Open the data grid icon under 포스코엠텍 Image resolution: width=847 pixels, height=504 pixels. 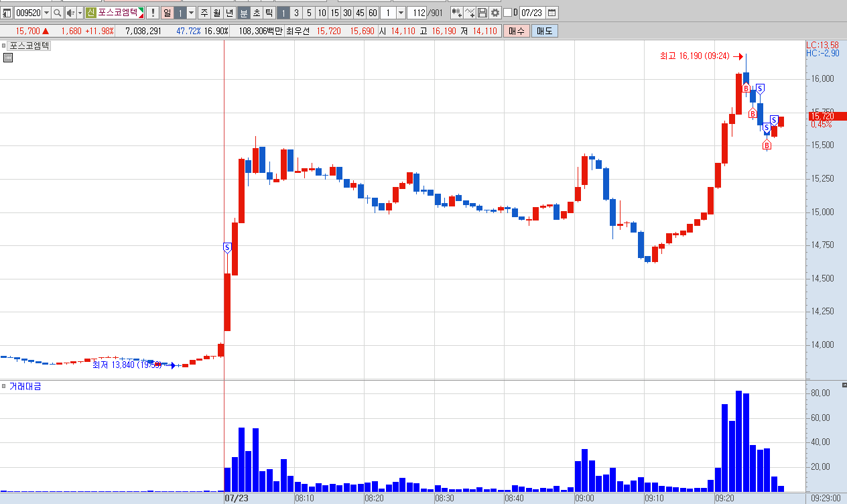[x=8, y=58]
